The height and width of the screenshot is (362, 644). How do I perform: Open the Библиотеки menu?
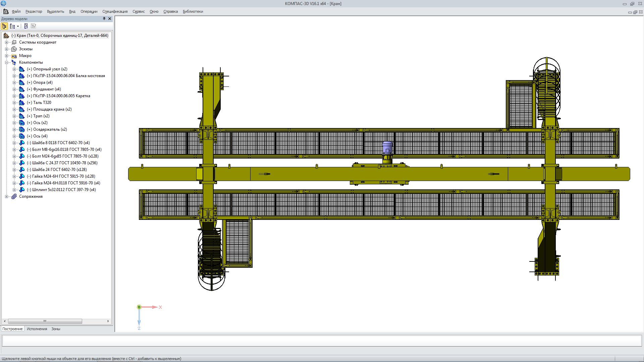coord(193,11)
